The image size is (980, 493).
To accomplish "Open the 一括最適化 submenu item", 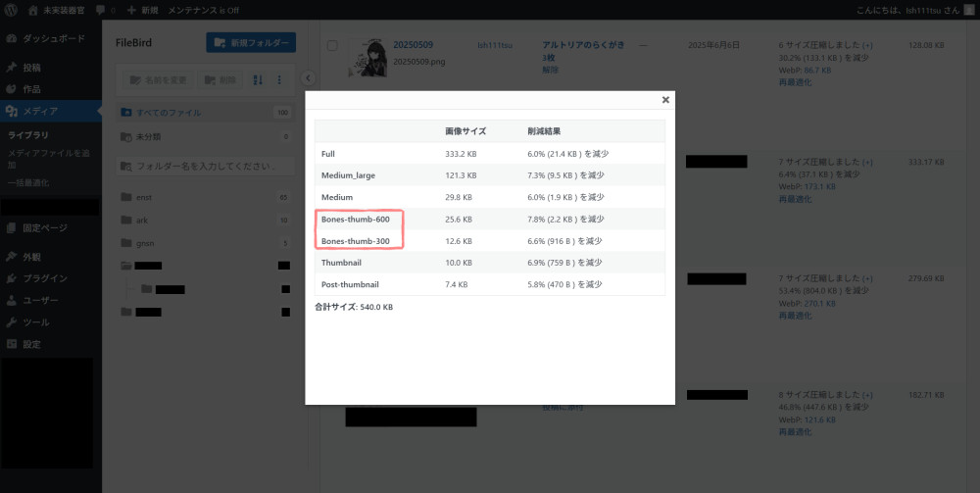I will 28,182.
